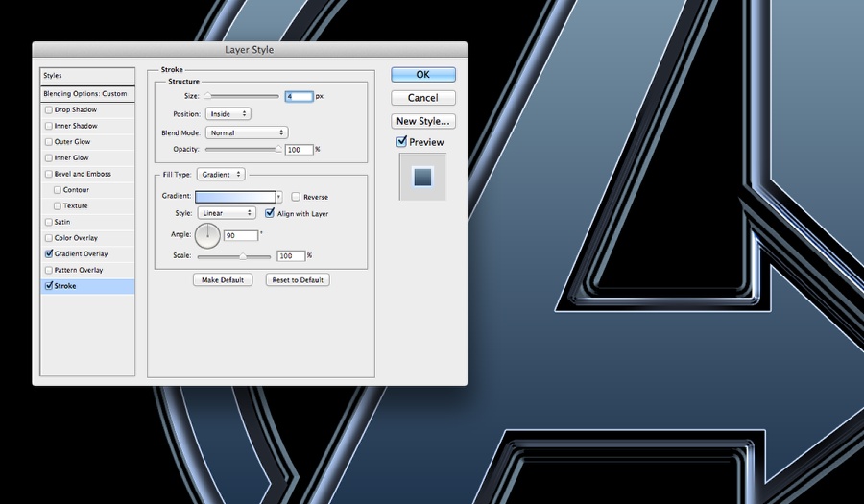Click Reset to Default button
The width and height of the screenshot is (864, 504).
[x=298, y=280]
